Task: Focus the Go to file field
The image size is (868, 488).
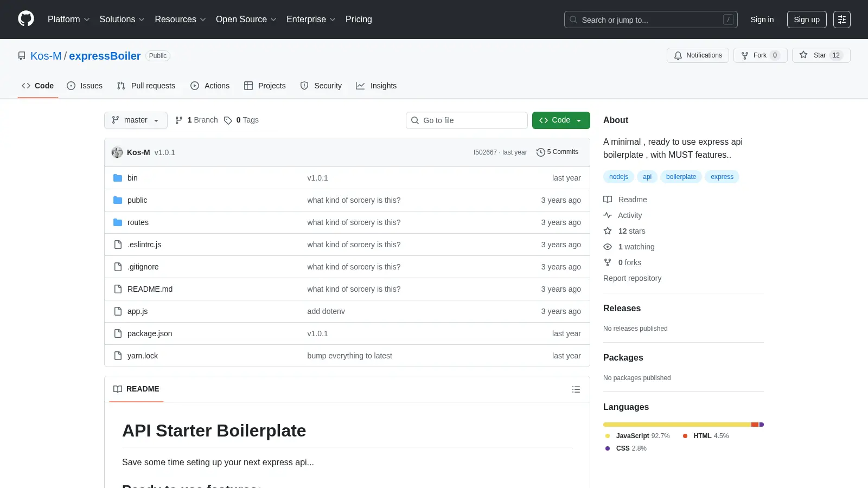Action: pyautogui.click(x=467, y=120)
